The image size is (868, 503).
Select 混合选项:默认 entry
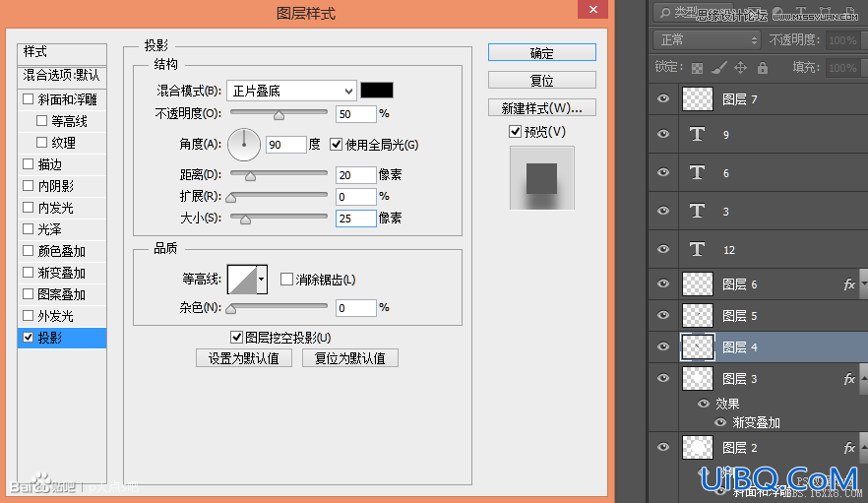pos(62,76)
